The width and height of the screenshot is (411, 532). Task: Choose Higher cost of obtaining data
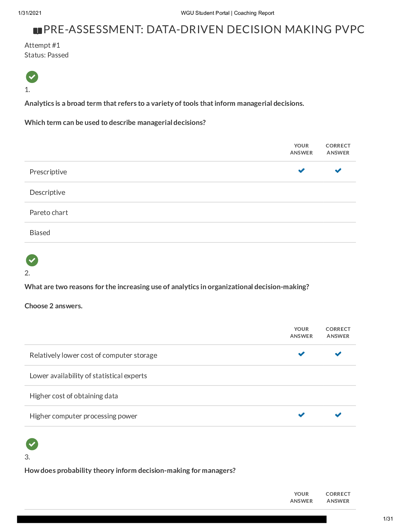[x=74, y=396]
